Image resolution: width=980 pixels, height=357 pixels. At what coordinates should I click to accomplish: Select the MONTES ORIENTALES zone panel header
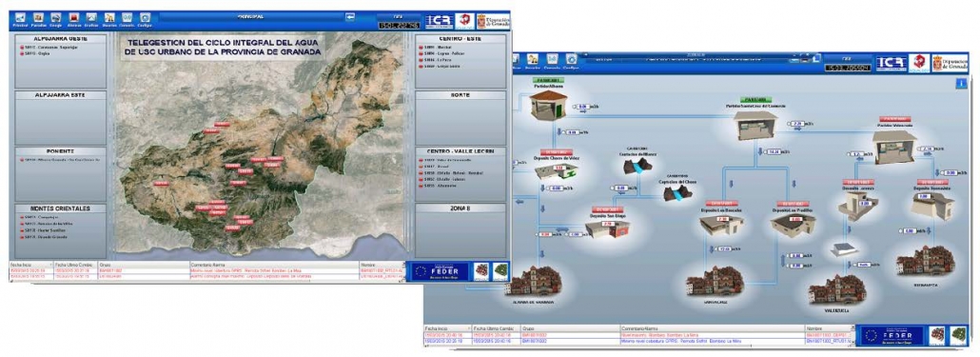click(x=61, y=208)
